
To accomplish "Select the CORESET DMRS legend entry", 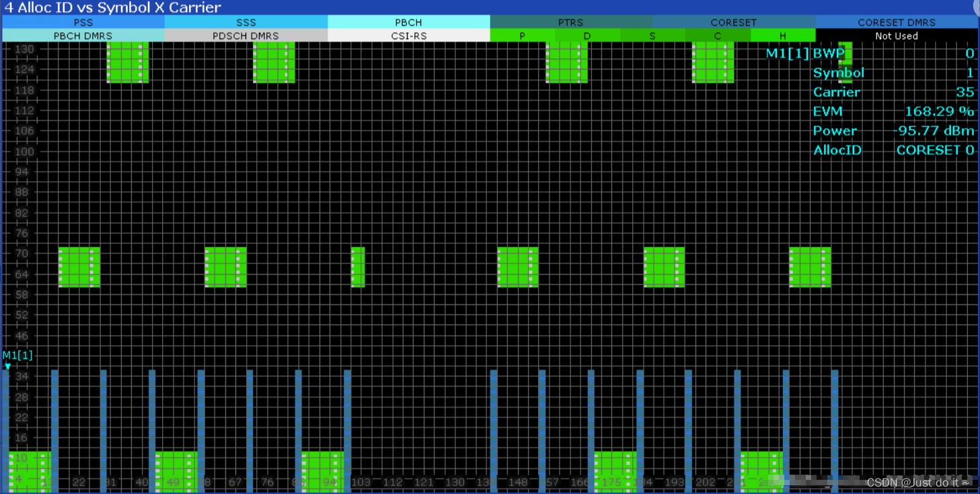I will [897, 22].
